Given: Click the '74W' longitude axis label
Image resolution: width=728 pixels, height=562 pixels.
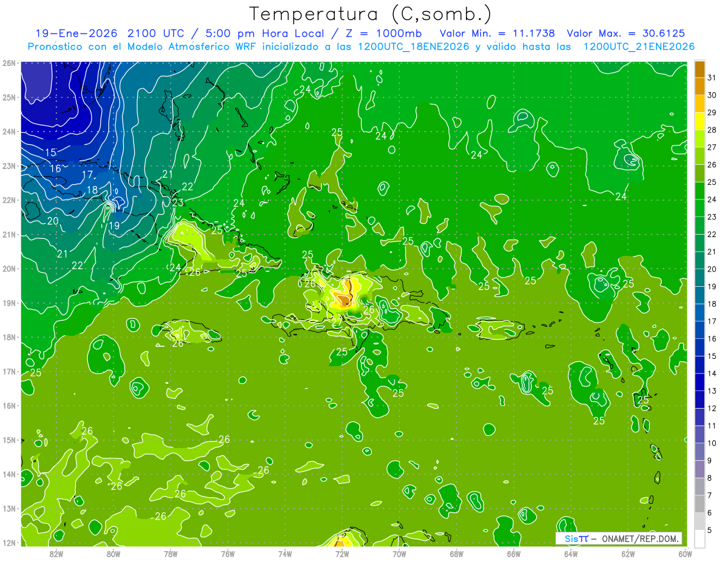Looking at the screenshot, I should tap(285, 554).
